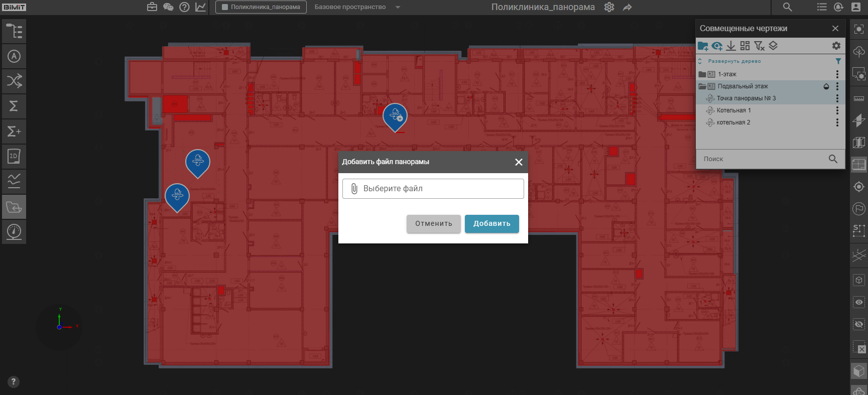This screenshot has height=395, width=868.
Task: Toggle the tree filter funnel icon
Action: (x=838, y=61)
